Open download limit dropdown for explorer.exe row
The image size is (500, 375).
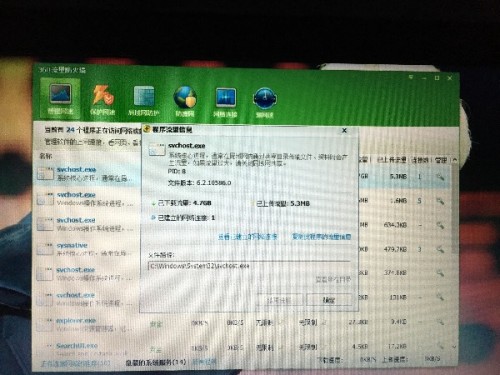click(x=268, y=323)
